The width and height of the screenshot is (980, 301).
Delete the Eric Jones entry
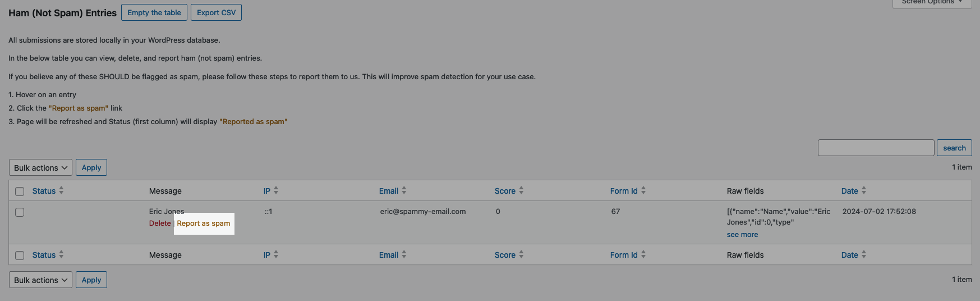click(x=160, y=224)
